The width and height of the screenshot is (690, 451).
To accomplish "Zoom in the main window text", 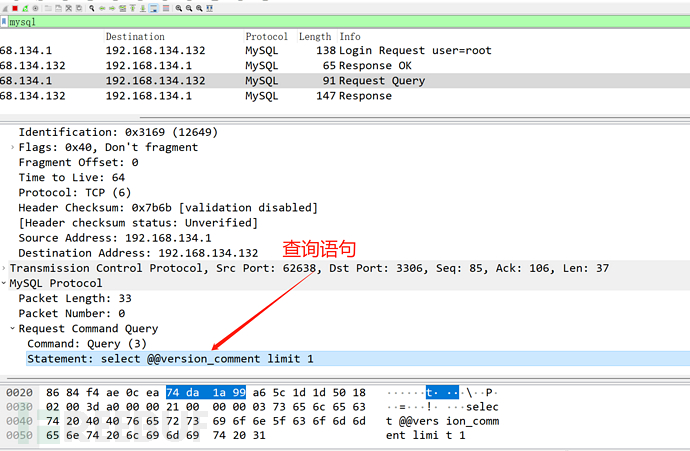I will pyautogui.click(x=179, y=8).
